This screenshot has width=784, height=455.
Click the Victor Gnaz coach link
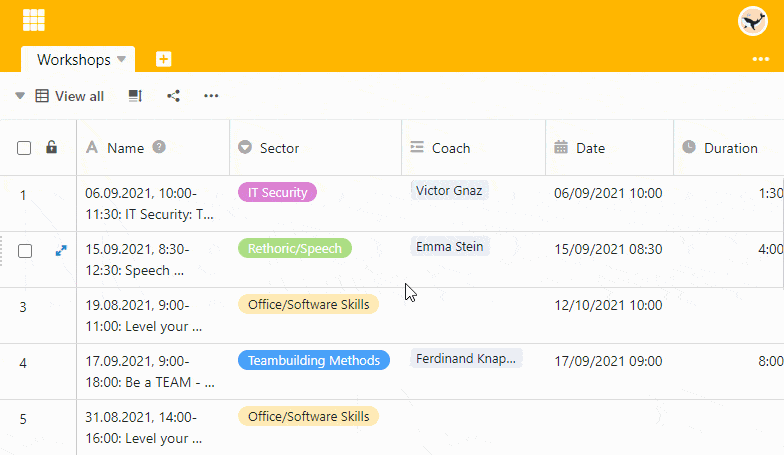click(449, 191)
